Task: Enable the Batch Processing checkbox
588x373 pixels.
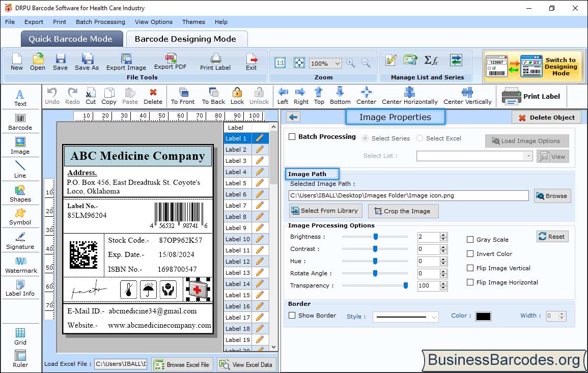Action: 292,137
